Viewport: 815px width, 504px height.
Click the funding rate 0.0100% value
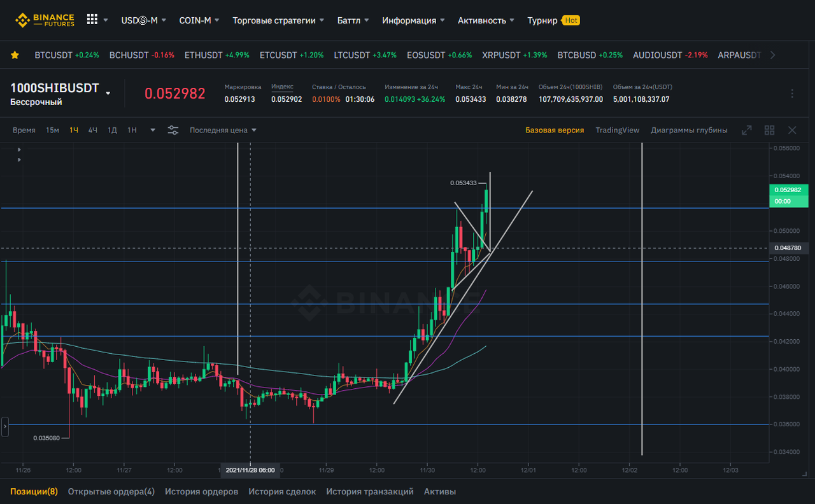point(326,99)
